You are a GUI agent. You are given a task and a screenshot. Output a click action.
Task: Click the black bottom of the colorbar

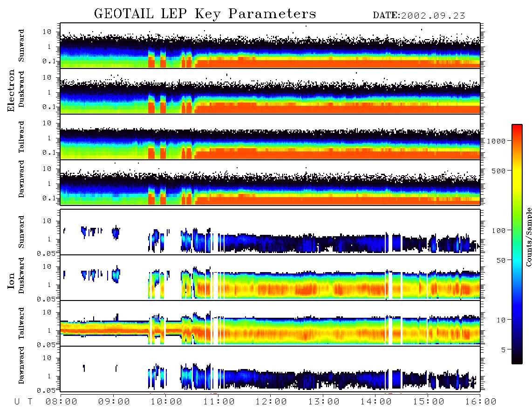point(517,359)
